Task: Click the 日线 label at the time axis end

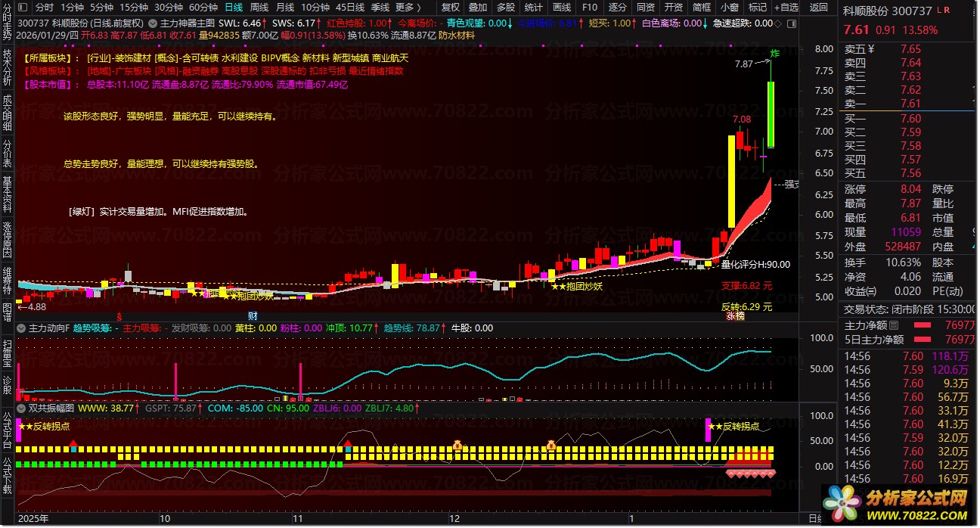Action: click(x=816, y=519)
